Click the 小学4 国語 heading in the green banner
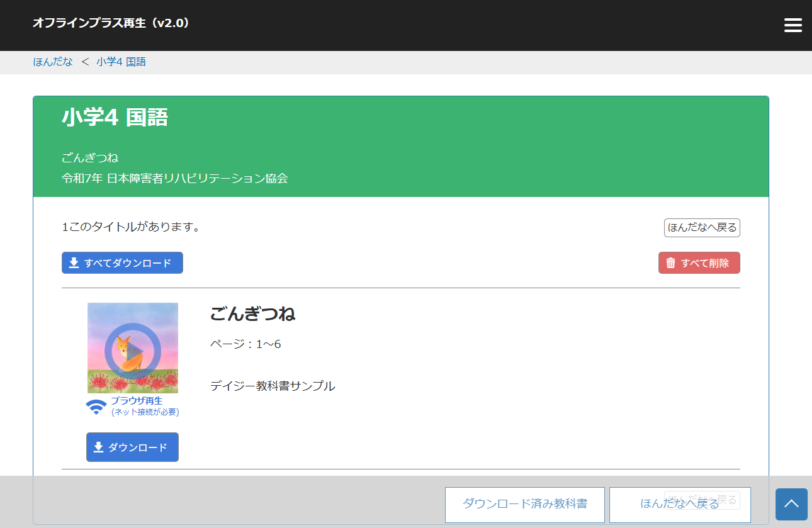This screenshot has height=528, width=812. (115, 117)
